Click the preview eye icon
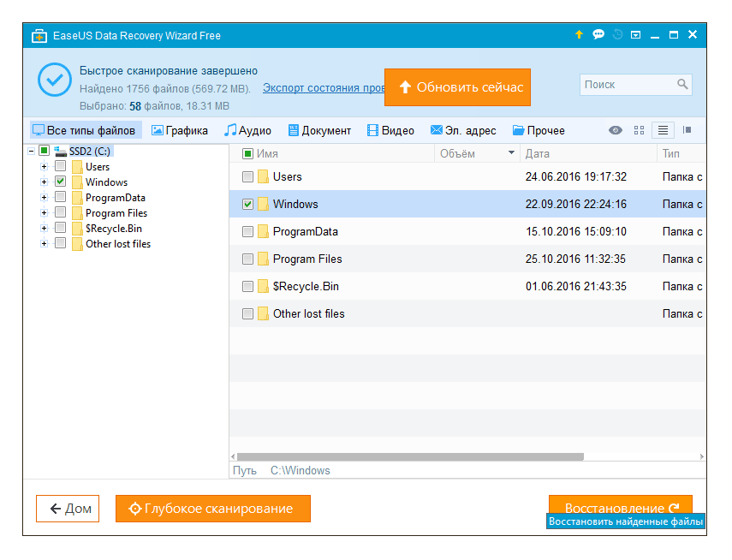Screen dimensions: 732x560 [x=615, y=130]
